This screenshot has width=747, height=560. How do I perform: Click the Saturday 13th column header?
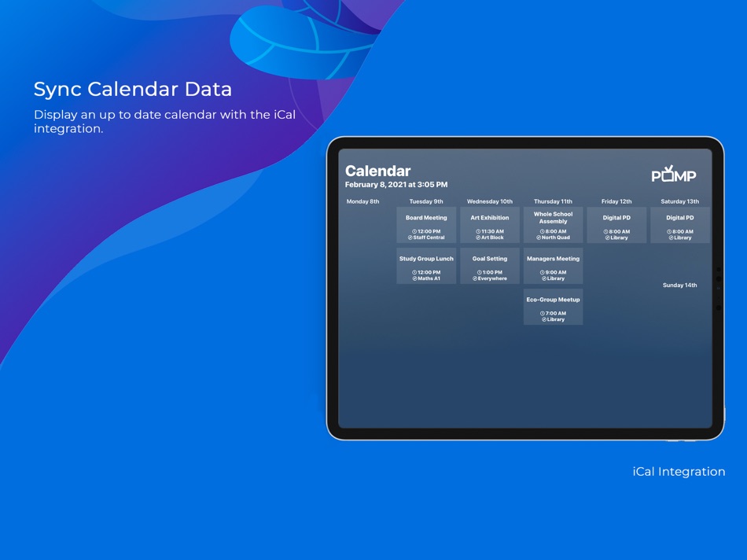pos(680,201)
